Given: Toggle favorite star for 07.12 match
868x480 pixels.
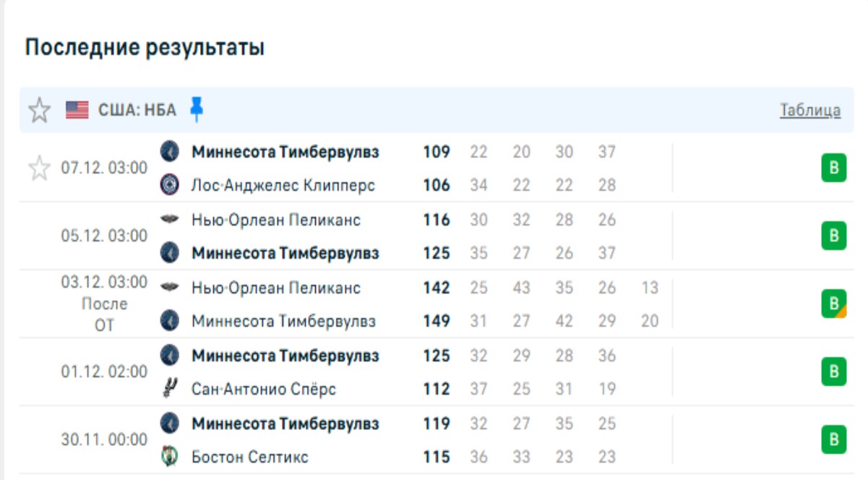Looking at the screenshot, I should [39, 169].
